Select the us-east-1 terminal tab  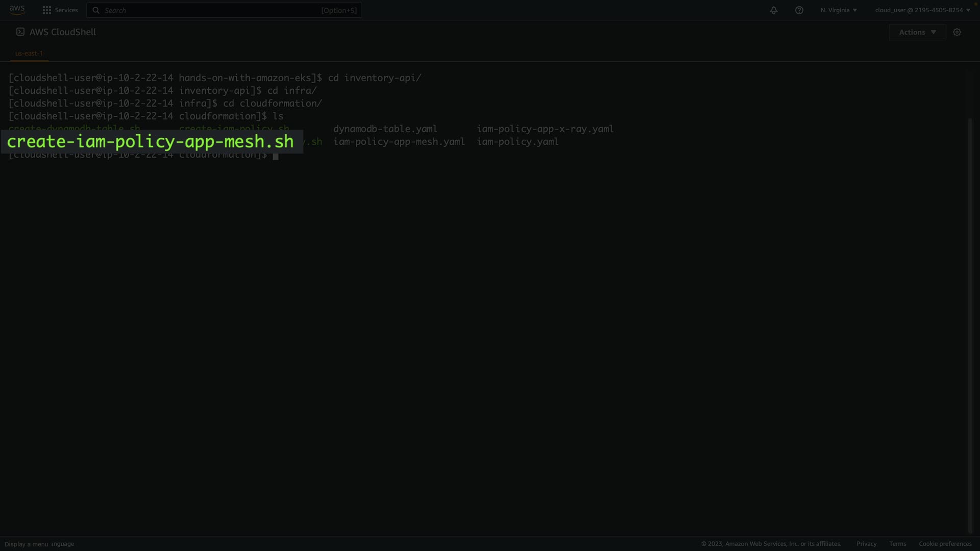tap(29, 53)
